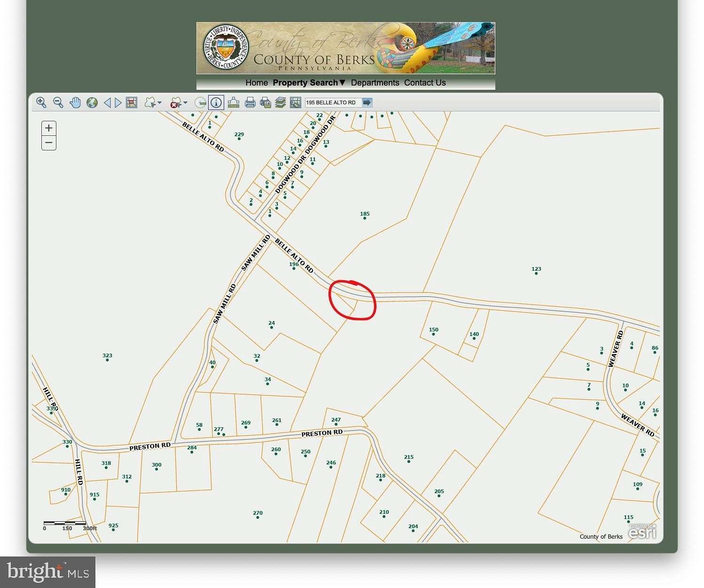The width and height of the screenshot is (704, 588).
Task: Select the zoom in magnifier tool
Action: pyautogui.click(x=41, y=102)
